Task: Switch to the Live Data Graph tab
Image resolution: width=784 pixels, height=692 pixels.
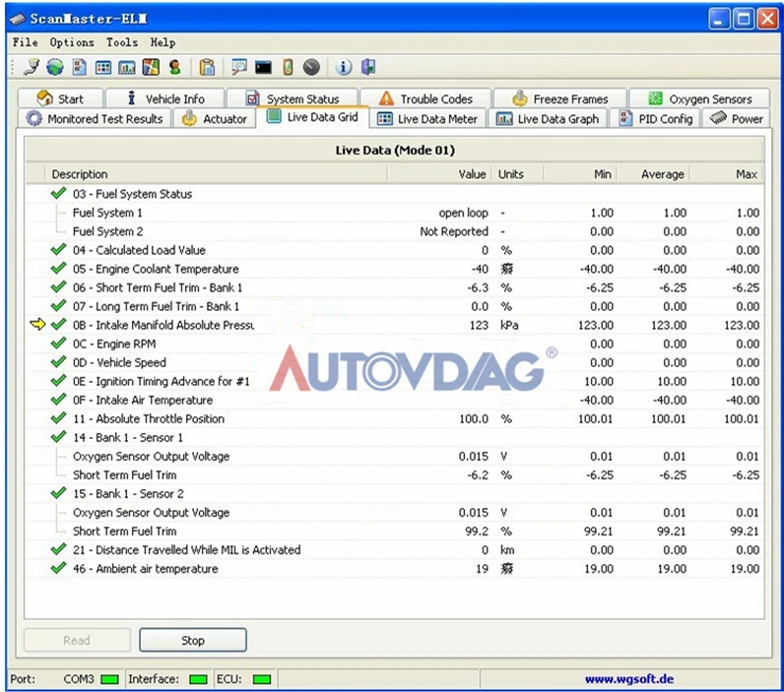Action: [548, 119]
